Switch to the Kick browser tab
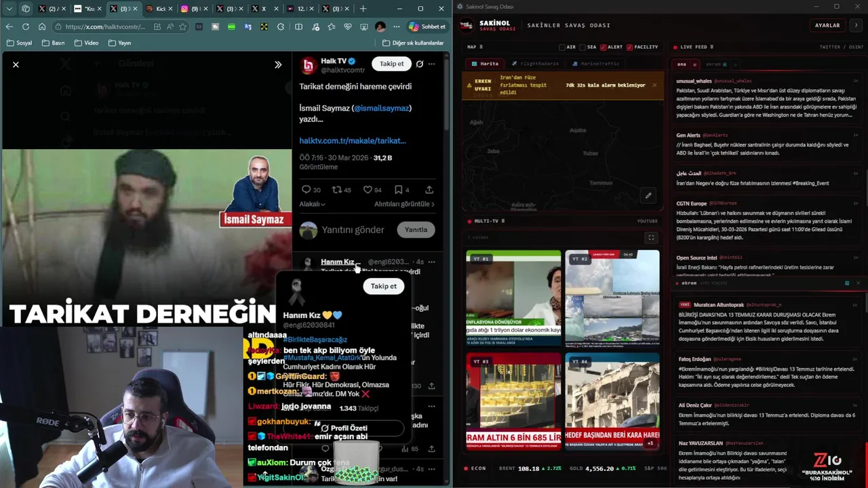This screenshot has width=868, height=488. (161, 9)
